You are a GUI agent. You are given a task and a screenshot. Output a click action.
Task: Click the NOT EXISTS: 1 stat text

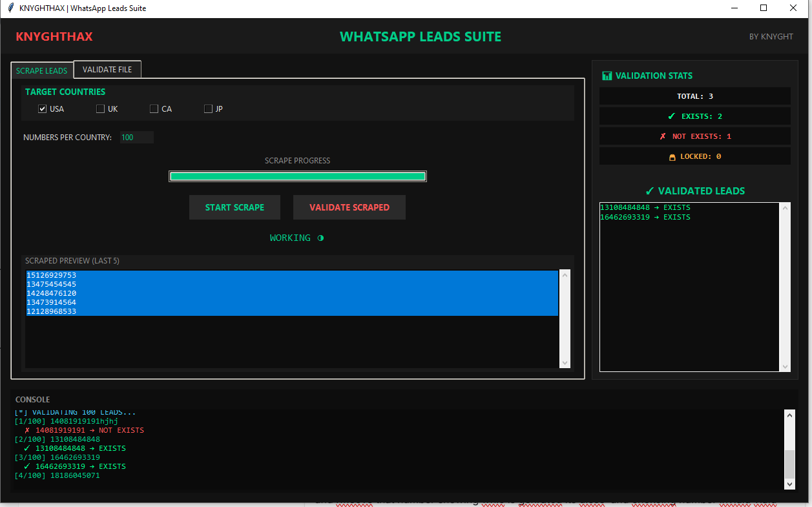point(702,136)
